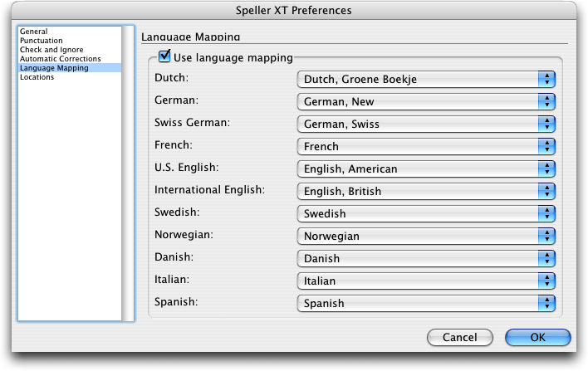Viewport: 588px width, 371px height.
Task: Open the Italian mapping dropdown
Action: pyautogui.click(x=426, y=281)
